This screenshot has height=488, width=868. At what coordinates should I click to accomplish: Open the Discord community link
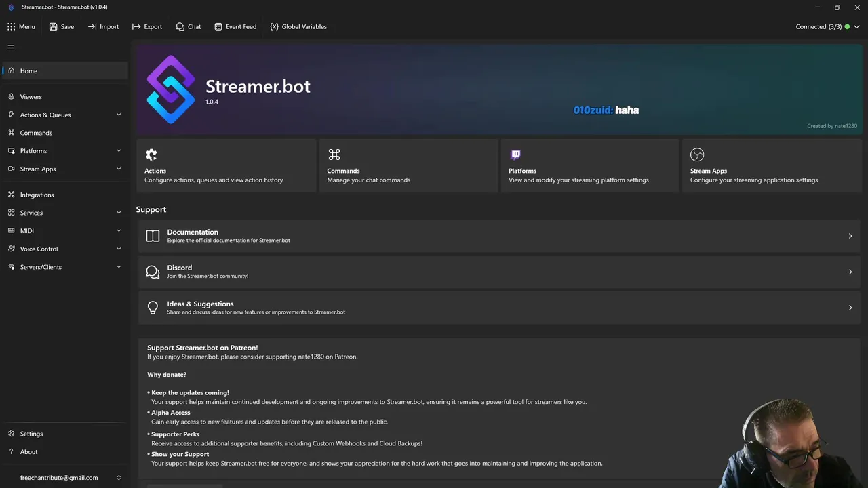tap(498, 272)
